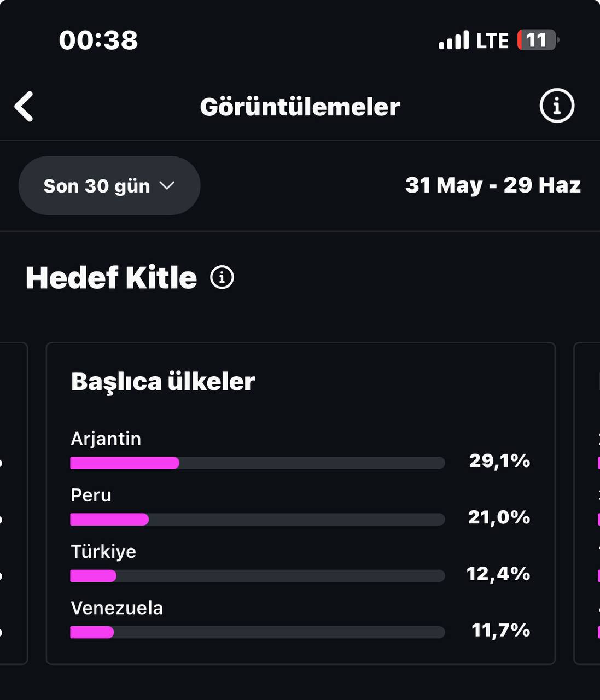The width and height of the screenshot is (600, 700).
Task: Tap the cellular signal bars icon
Action: click(x=454, y=40)
